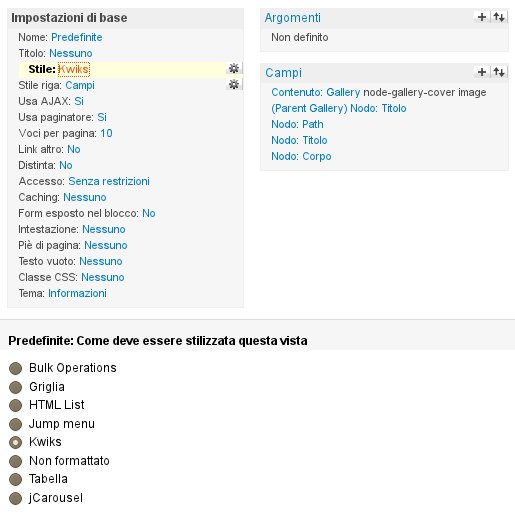Choose the Griglia style option
This screenshot has width=515, height=515.
tap(15, 387)
